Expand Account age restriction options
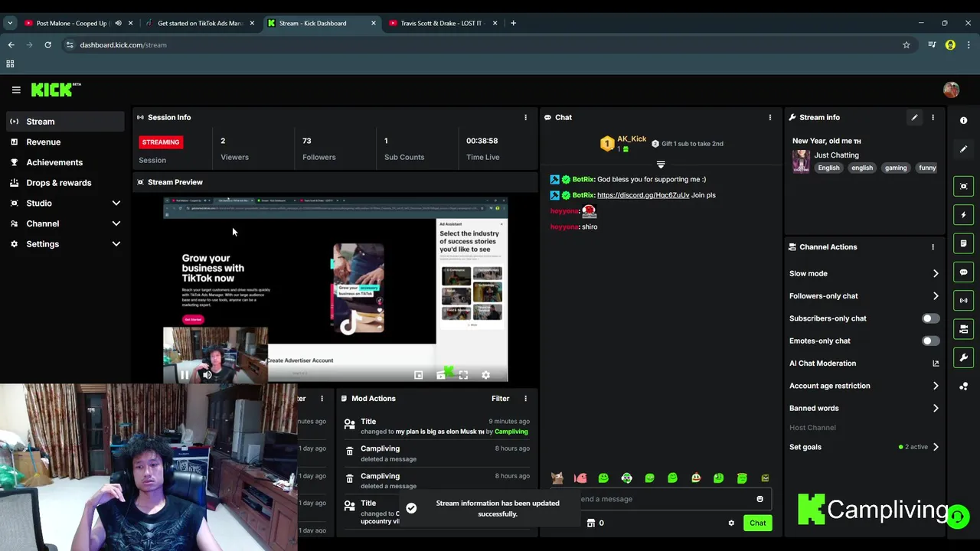The height and width of the screenshot is (551, 980). click(x=864, y=386)
